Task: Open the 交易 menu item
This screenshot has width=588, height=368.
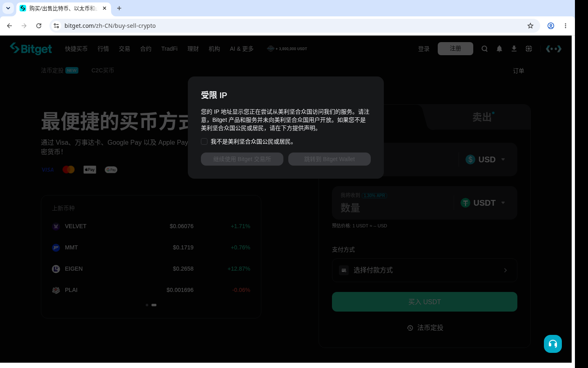Action: tap(125, 49)
